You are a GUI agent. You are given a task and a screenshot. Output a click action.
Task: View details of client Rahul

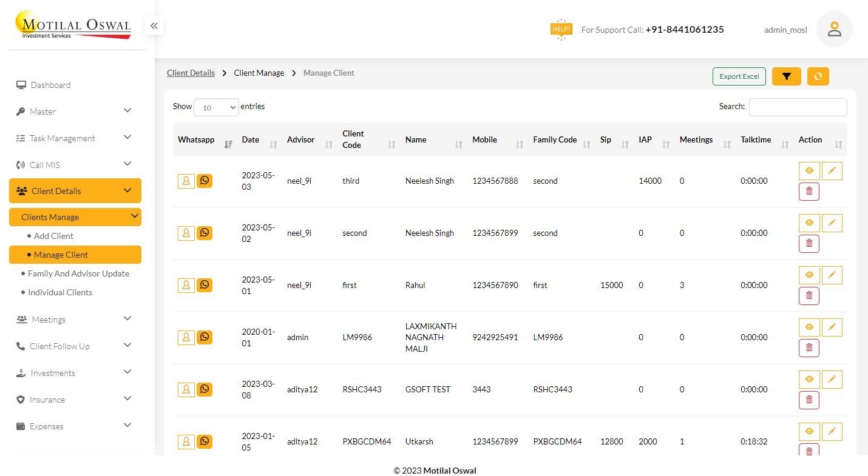(809, 275)
